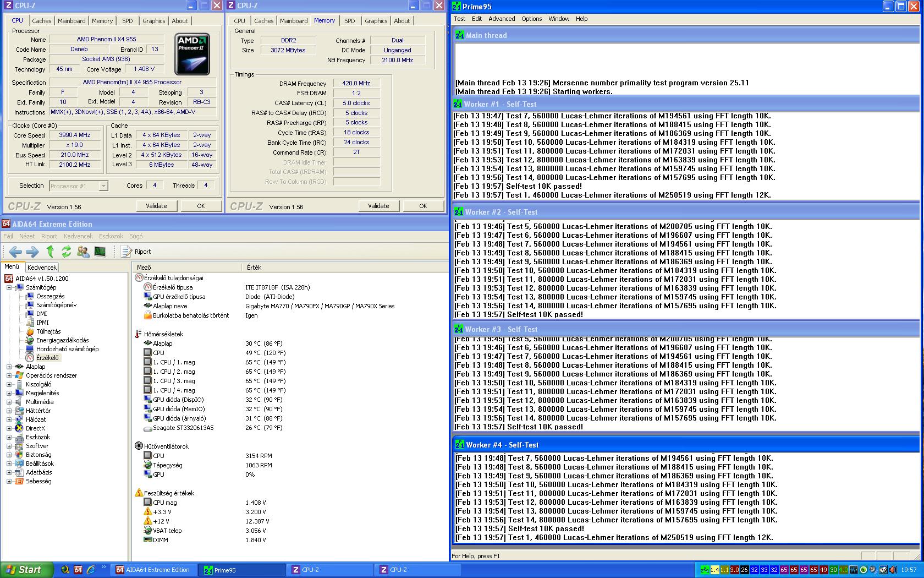Open the Riport menu in AIDA64
This screenshot has width=924, height=578.
pos(49,236)
